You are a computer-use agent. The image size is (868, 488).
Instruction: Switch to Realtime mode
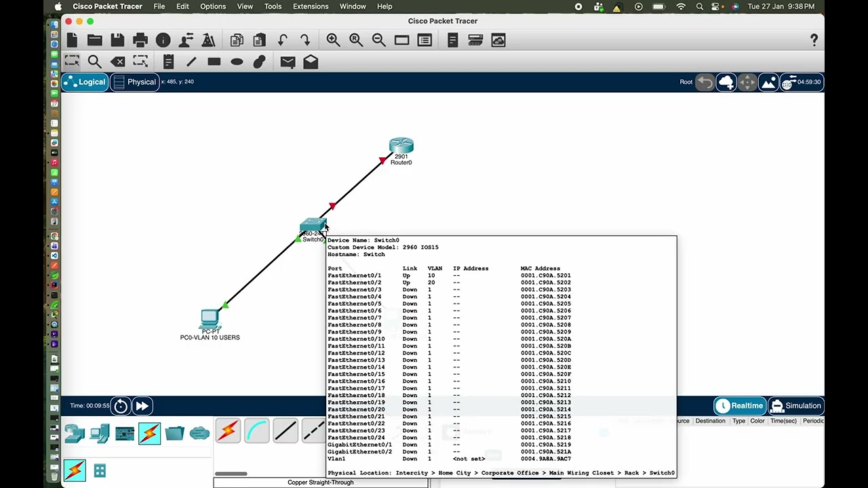click(x=738, y=406)
